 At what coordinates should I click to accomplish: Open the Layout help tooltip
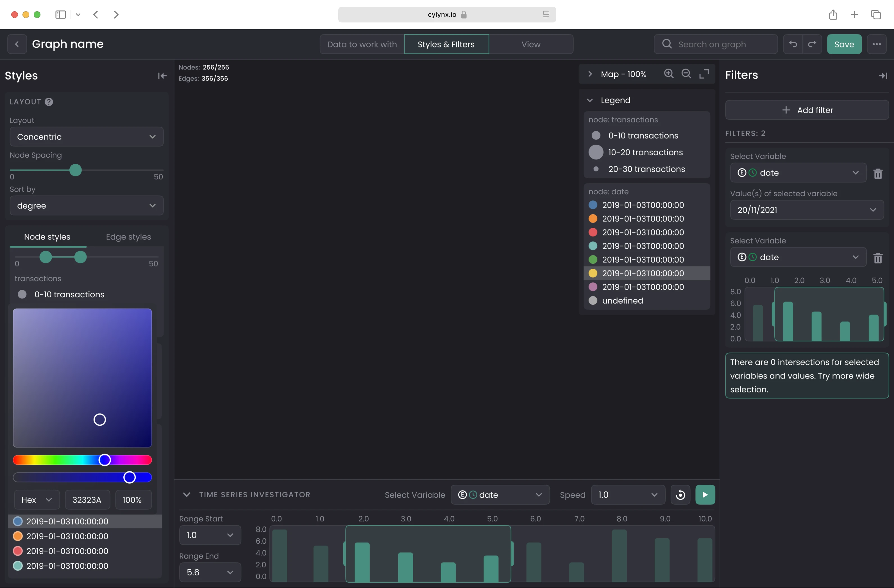coord(49,102)
